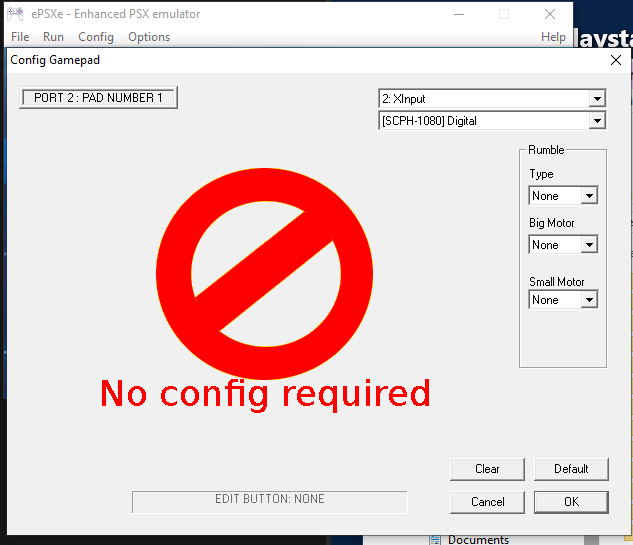Close the ePSXe main window

tap(549, 14)
